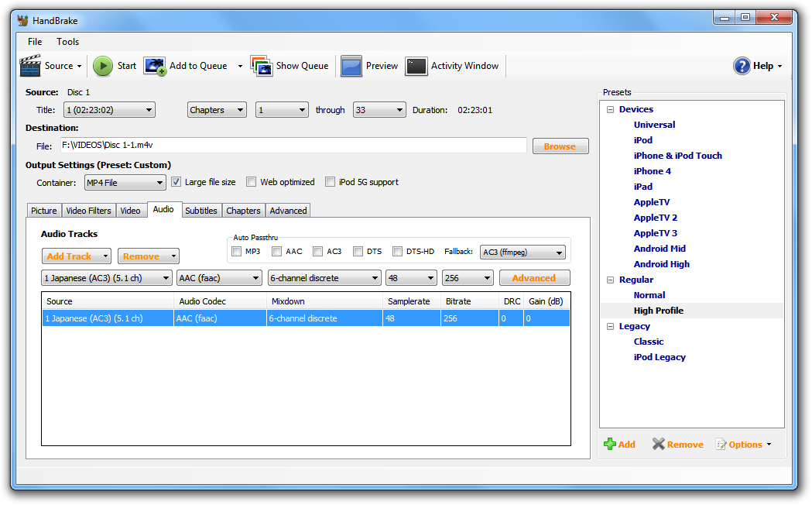Select the iPhone & iPod Touch preset

677,156
